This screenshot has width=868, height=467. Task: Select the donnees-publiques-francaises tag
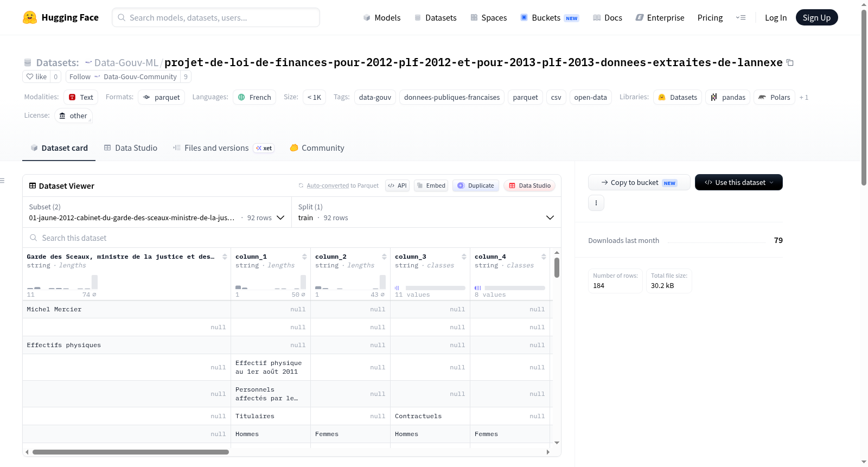pyautogui.click(x=452, y=97)
